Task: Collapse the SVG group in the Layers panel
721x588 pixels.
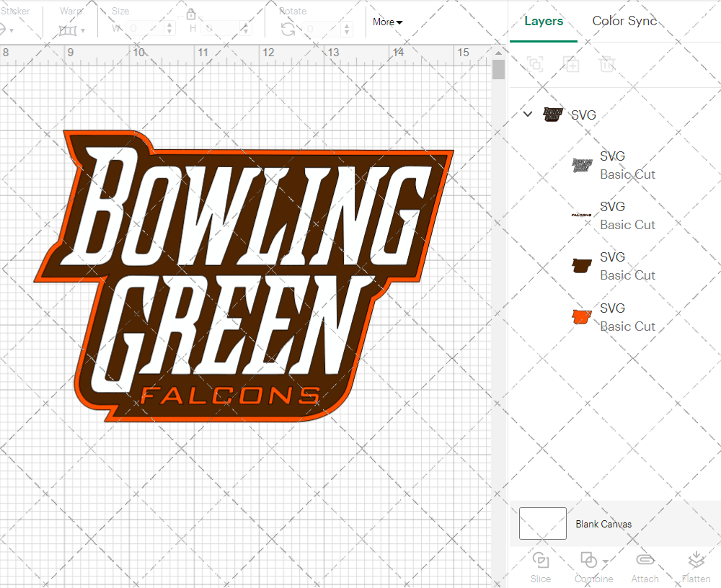Action: pos(527,114)
